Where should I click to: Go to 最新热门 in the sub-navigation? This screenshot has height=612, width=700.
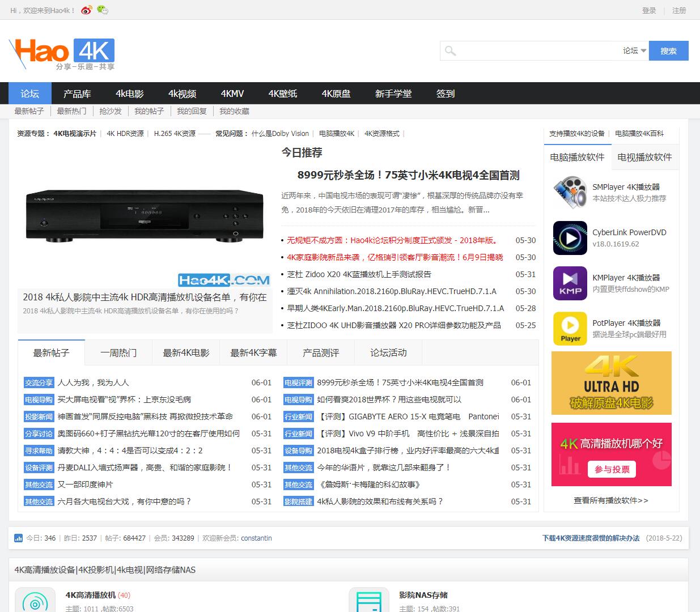click(71, 111)
